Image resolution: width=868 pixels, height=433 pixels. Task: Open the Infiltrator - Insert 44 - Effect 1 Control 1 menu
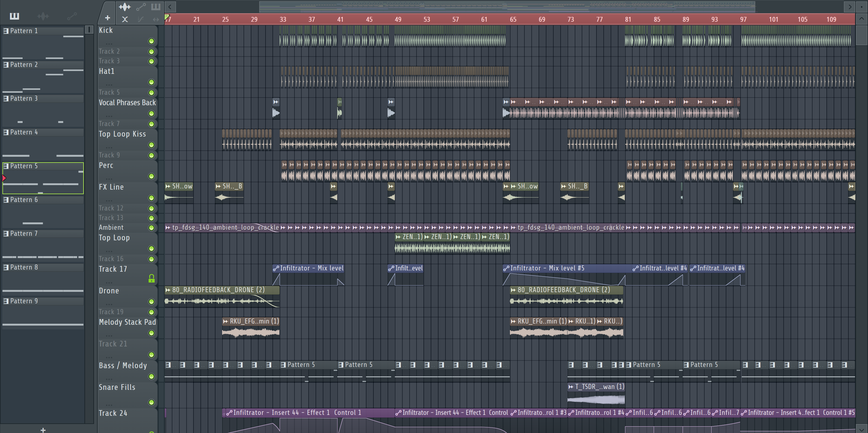pos(229,413)
